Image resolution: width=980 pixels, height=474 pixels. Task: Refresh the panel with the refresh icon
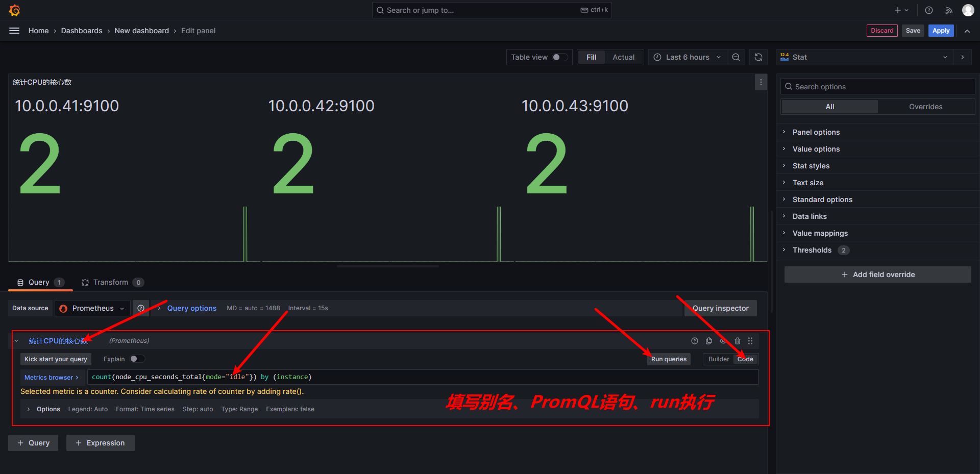coord(758,57)
